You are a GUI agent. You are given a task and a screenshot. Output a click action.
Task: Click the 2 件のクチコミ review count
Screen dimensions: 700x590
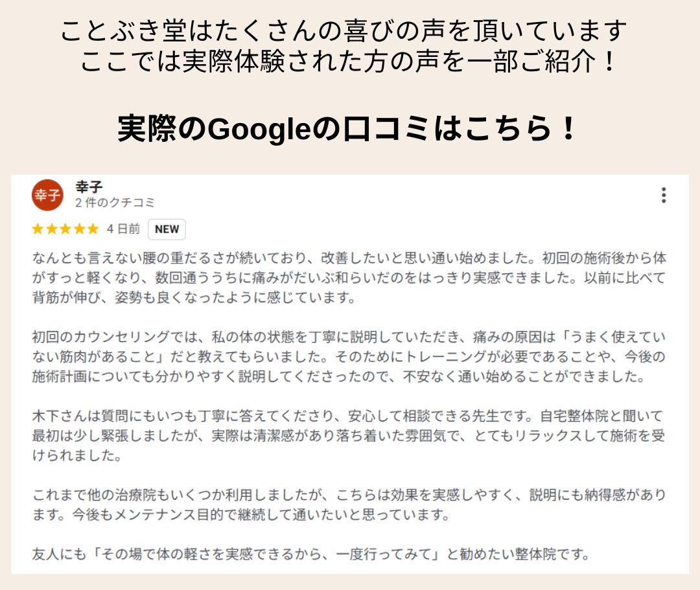click(x=115, y=203)
